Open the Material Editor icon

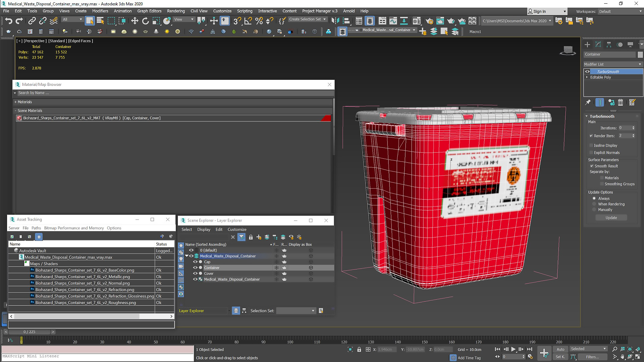pos(417,21)
